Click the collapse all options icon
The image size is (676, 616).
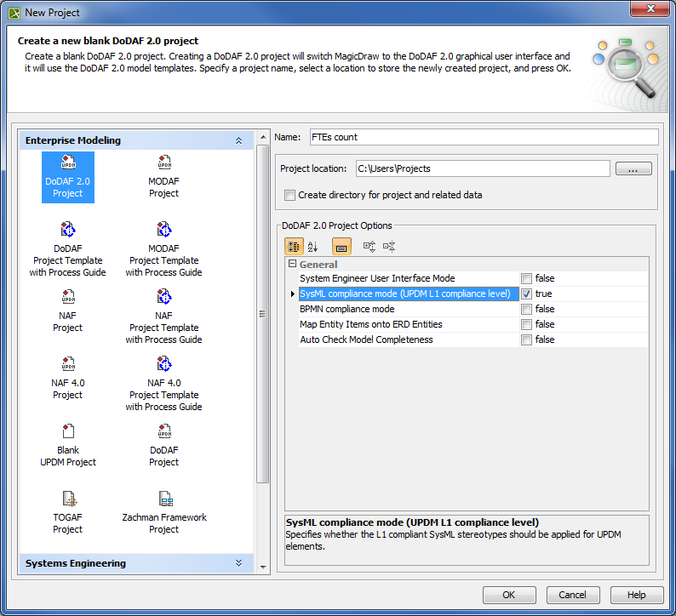[x=389, y=247]
